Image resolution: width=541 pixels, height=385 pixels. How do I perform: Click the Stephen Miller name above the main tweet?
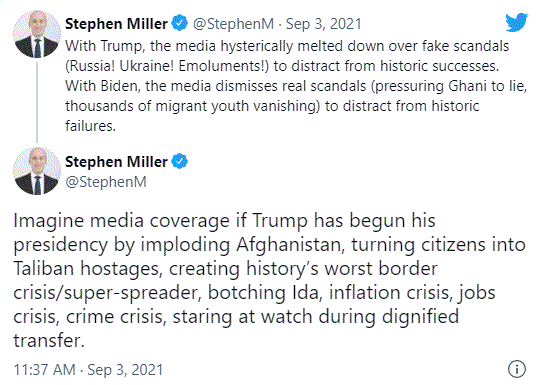click(x=116, y=162)
